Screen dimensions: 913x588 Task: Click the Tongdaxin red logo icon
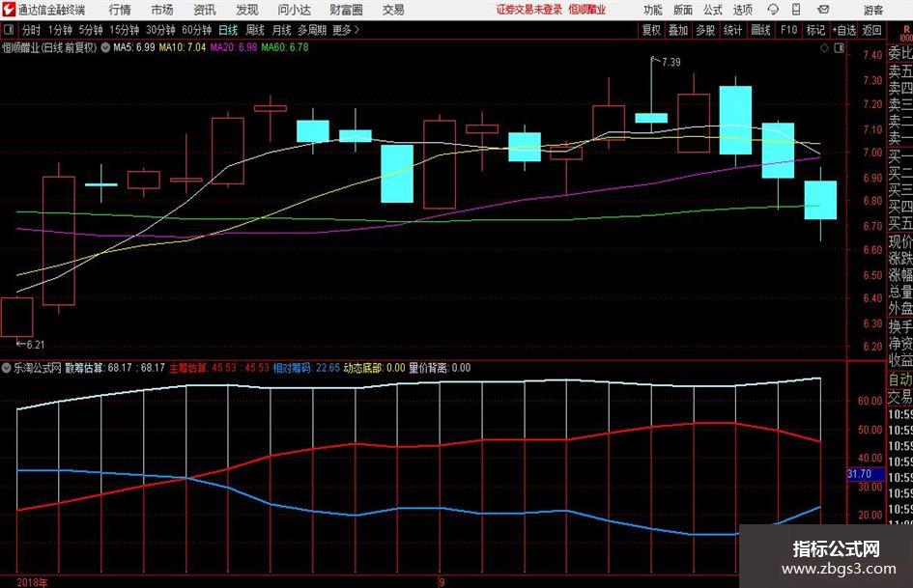[x=9, y=10]
